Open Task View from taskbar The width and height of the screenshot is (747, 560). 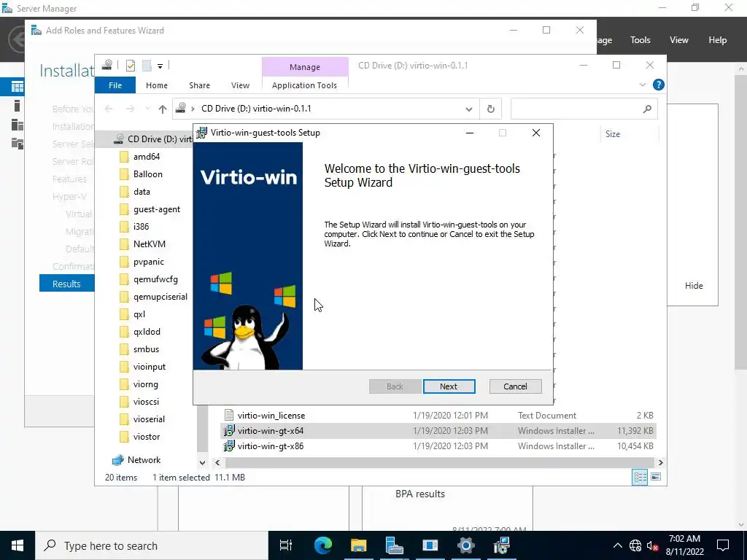point(286,545)
